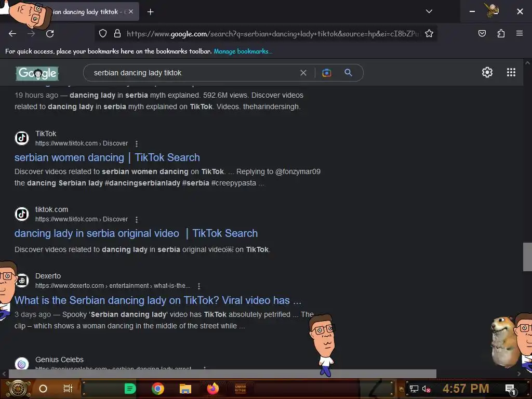Reload the page with the refresh icon
532x399 pixels.
click(x=50, y=34)
